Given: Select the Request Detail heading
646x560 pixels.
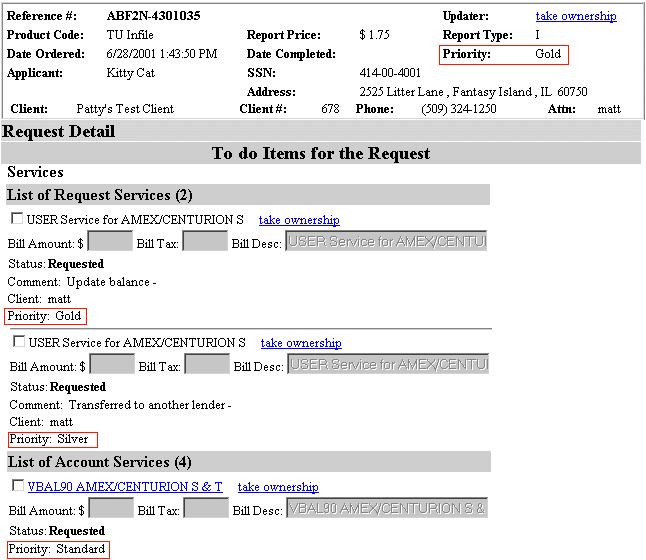Looking at the screenshot, I should tap(59, 131).
